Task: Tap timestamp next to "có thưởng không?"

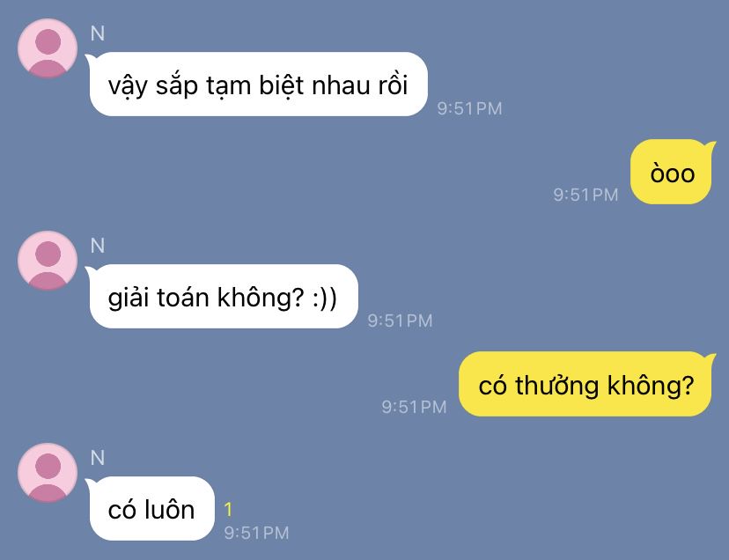Action: [x=414, y=407]
